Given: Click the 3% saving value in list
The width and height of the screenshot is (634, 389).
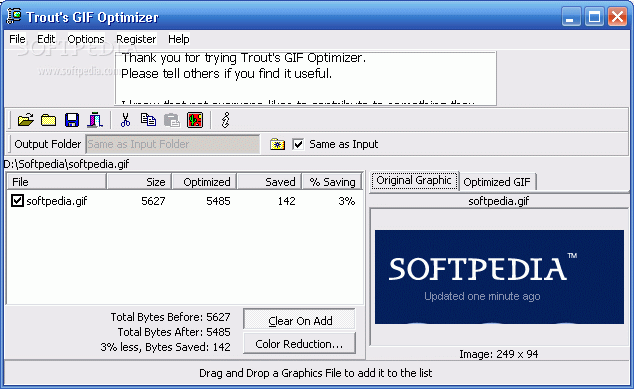Looking at the screenshot, I should pyautogui.click(x=347, y=201).
